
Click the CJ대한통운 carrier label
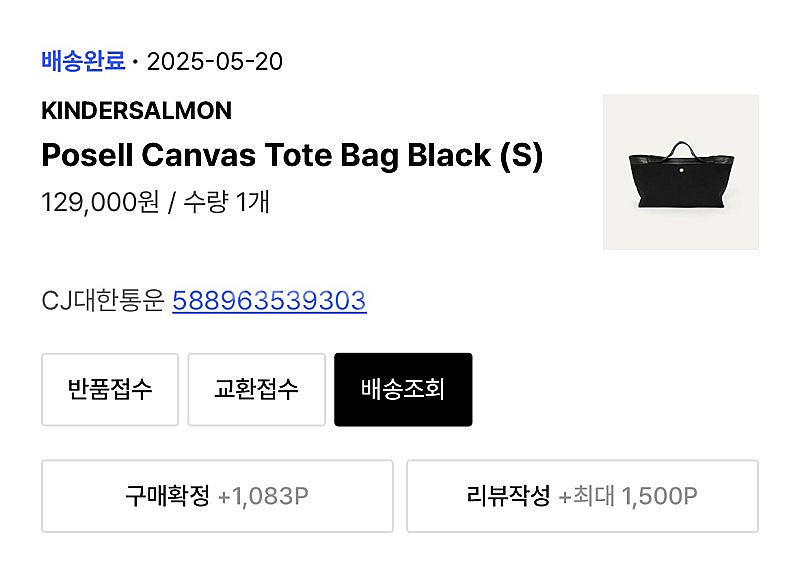(103, 301)
